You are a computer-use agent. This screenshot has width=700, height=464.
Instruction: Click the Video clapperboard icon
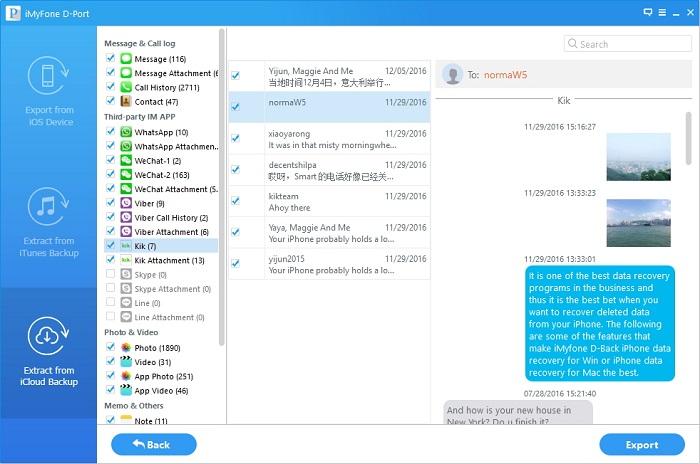[126, 362]
